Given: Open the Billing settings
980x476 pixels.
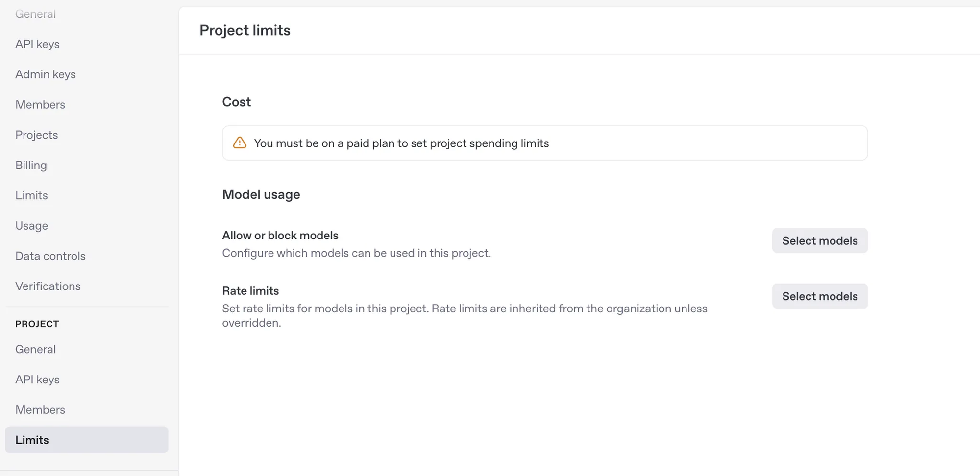Looking at the screenshot, I should [x=31, y=166].
